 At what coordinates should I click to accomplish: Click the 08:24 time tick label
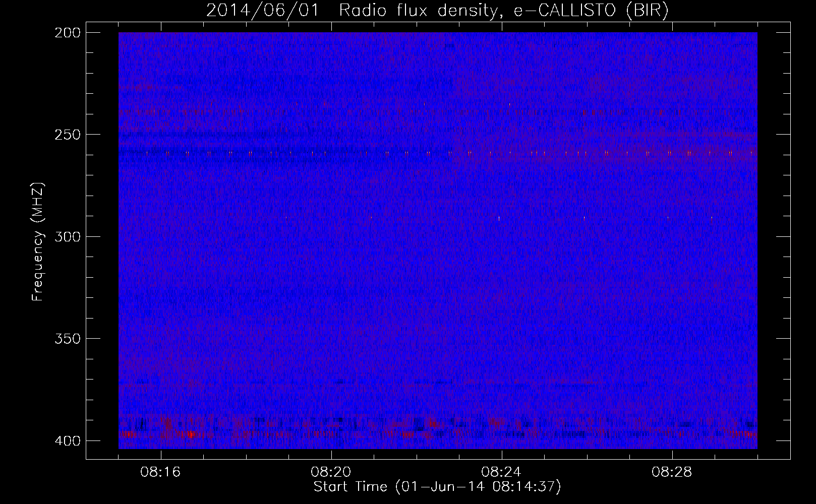pyautogui.click(x=501, y=472)
